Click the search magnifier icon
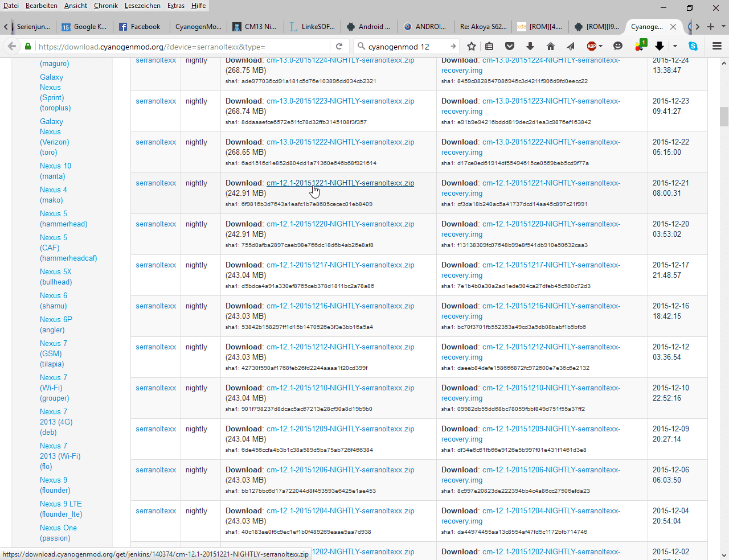 point(361,46)
